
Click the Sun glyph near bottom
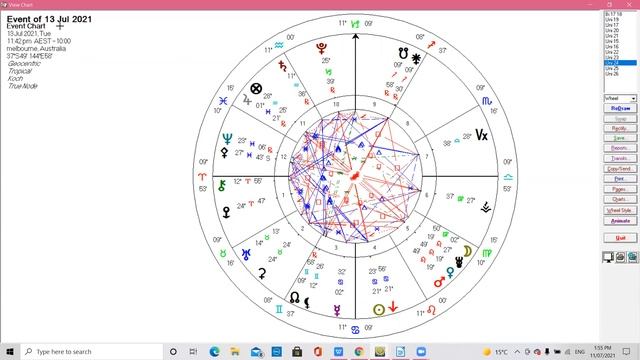tap(379, 310)
